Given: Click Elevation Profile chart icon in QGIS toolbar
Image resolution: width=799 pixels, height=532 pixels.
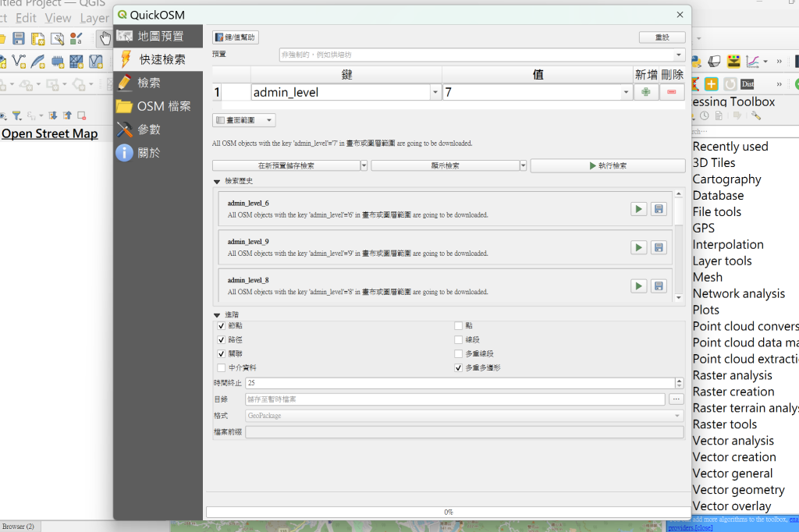Looking at the screenshot, I should click(x=753, y=62).
